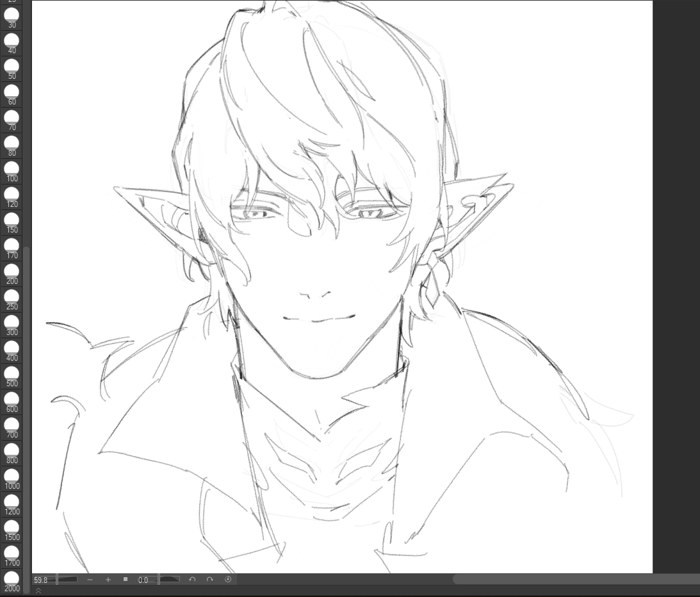Pick the 100 brush size preset
700x597 pixels.
click(x=12, y=171)
